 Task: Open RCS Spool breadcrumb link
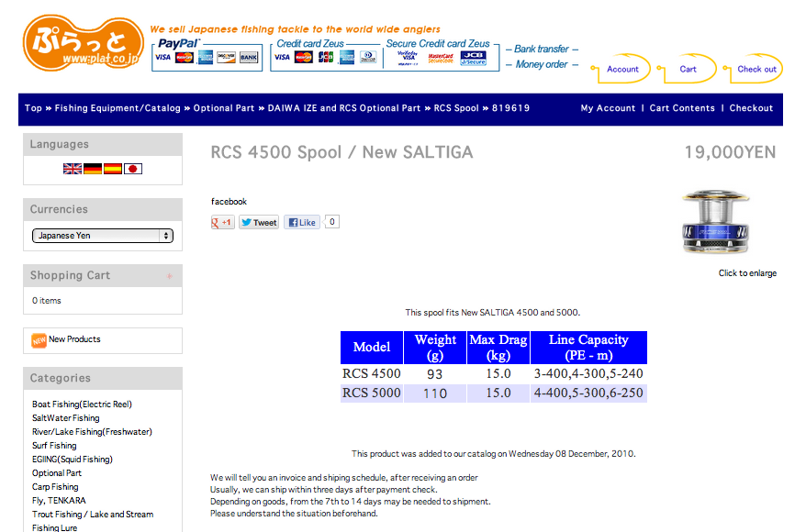tap(456, 108)
